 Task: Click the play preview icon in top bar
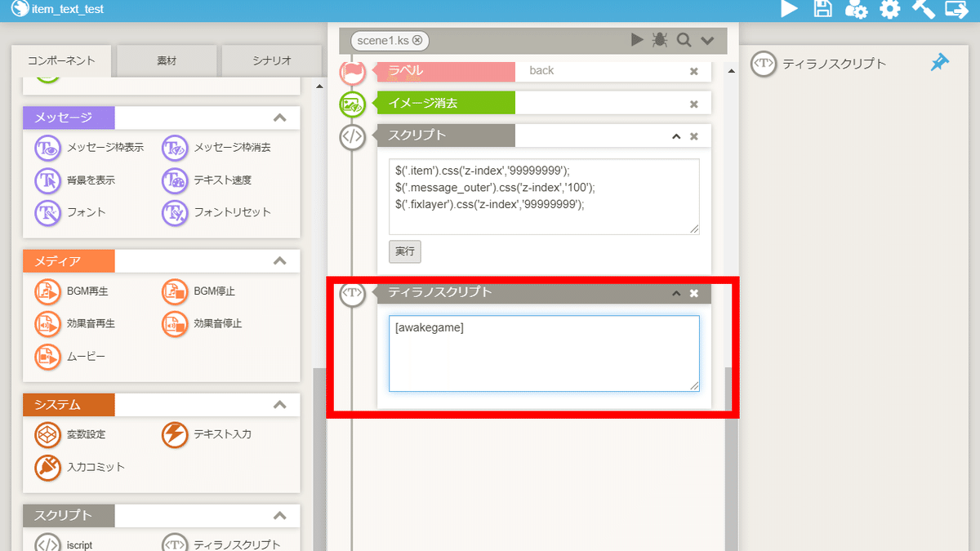point(789,9)
